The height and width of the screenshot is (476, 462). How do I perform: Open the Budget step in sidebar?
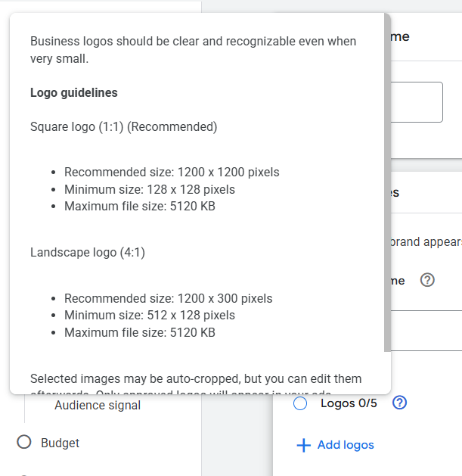tap(60, 443)
